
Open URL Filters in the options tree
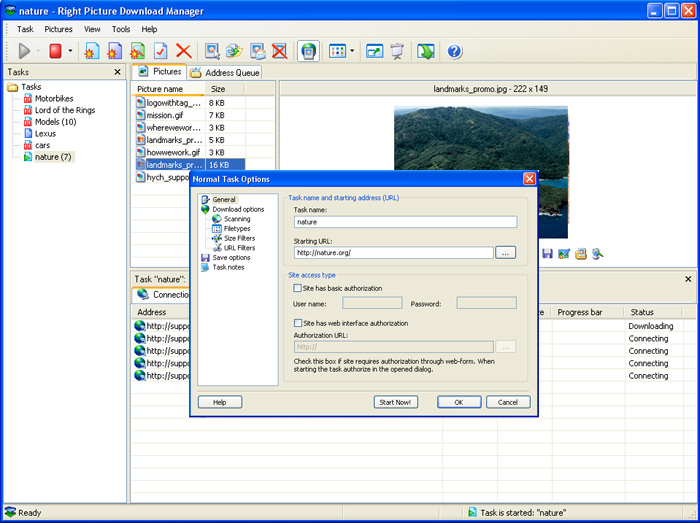pyautogui.click(x=238, y=248)
